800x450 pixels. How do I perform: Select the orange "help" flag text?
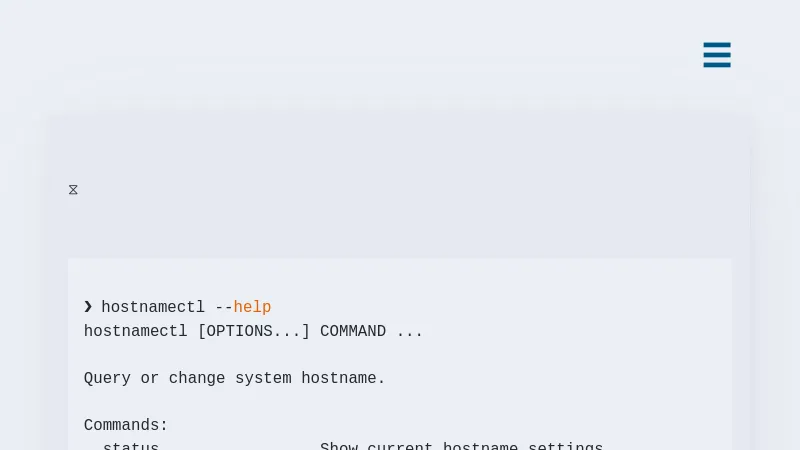252,307
